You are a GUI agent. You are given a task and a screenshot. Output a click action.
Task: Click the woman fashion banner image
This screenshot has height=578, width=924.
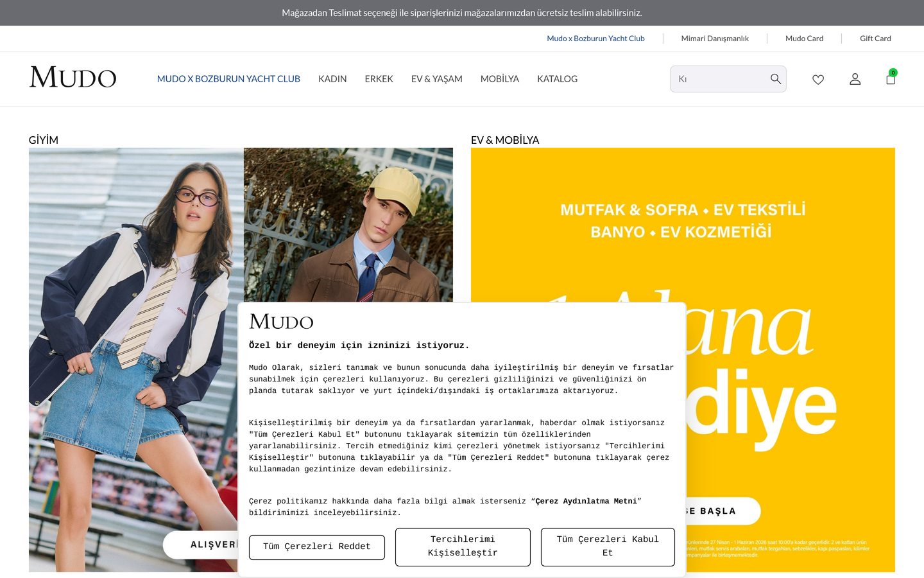click(136, 360)
